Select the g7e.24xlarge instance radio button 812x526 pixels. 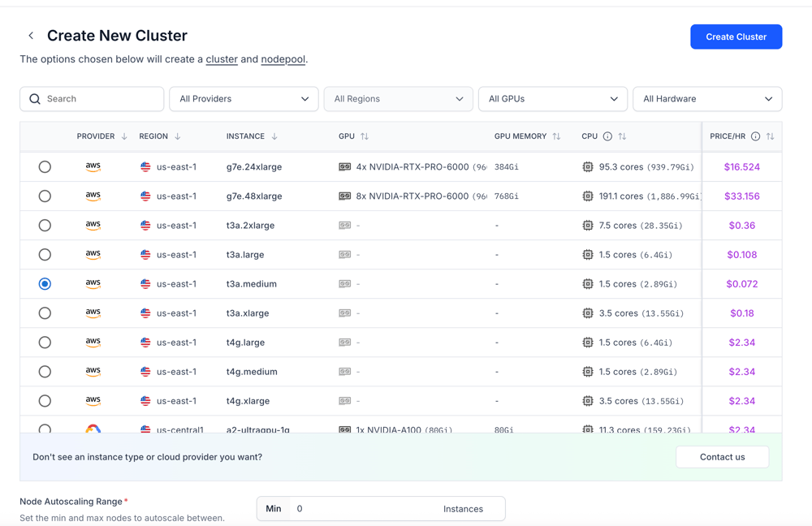point(45,167)
